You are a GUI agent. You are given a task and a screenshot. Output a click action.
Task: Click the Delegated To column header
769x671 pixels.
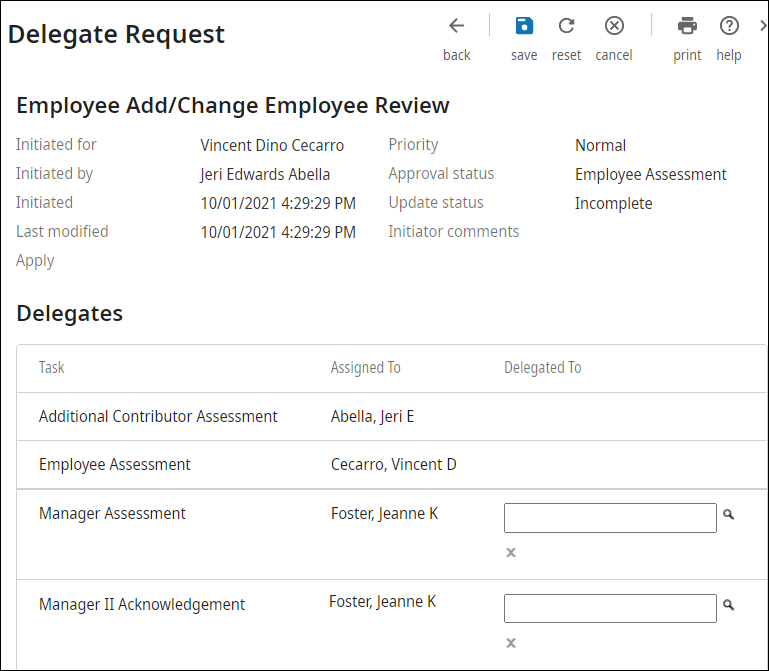point(542,367)
